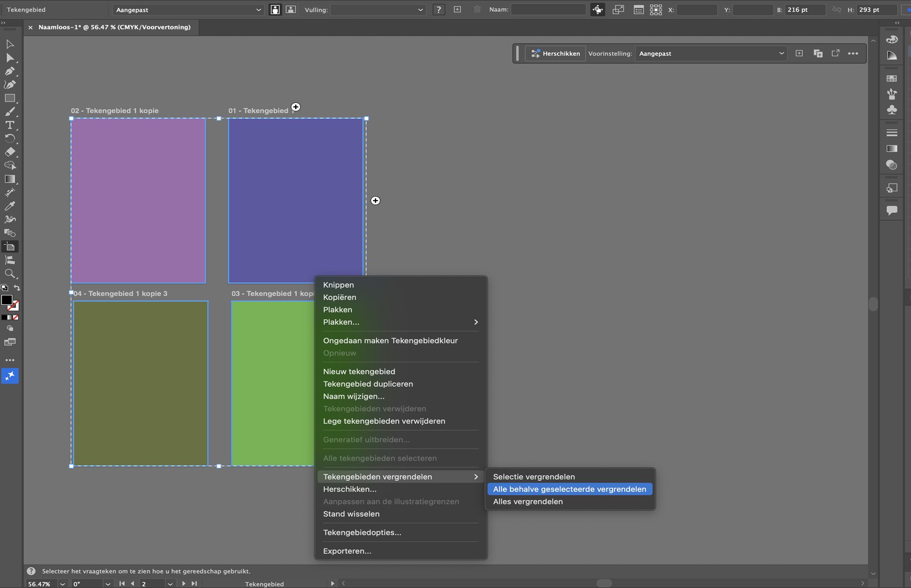Click the help question mark button

(438, 9)
